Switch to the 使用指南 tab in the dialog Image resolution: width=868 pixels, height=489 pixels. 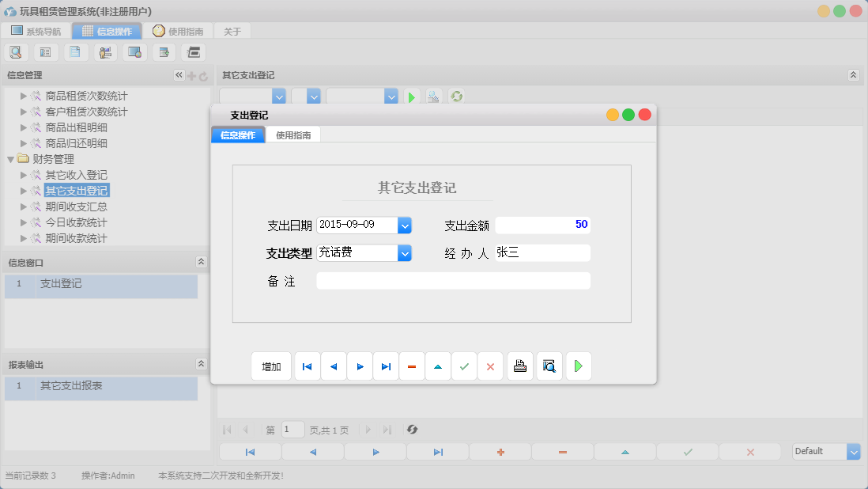point(293,135)
